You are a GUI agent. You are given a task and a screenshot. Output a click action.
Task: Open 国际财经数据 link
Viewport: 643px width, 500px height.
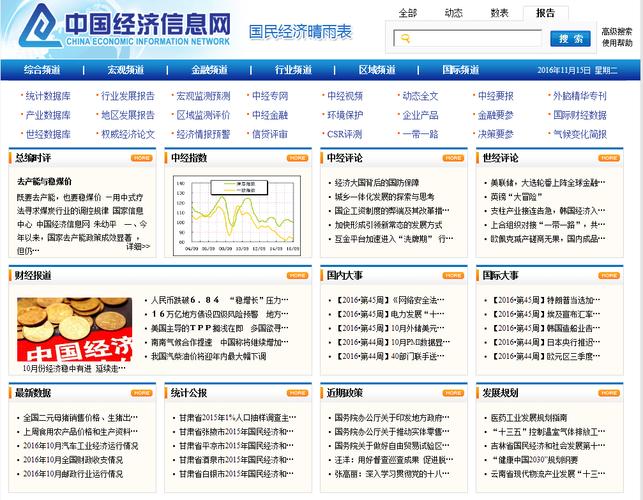(x=579, y=115)
